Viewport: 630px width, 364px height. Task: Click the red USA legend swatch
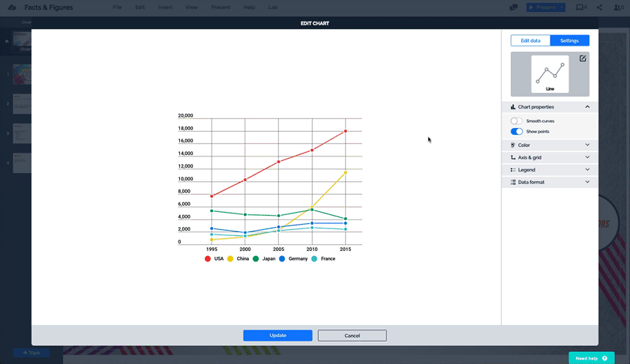208,258
